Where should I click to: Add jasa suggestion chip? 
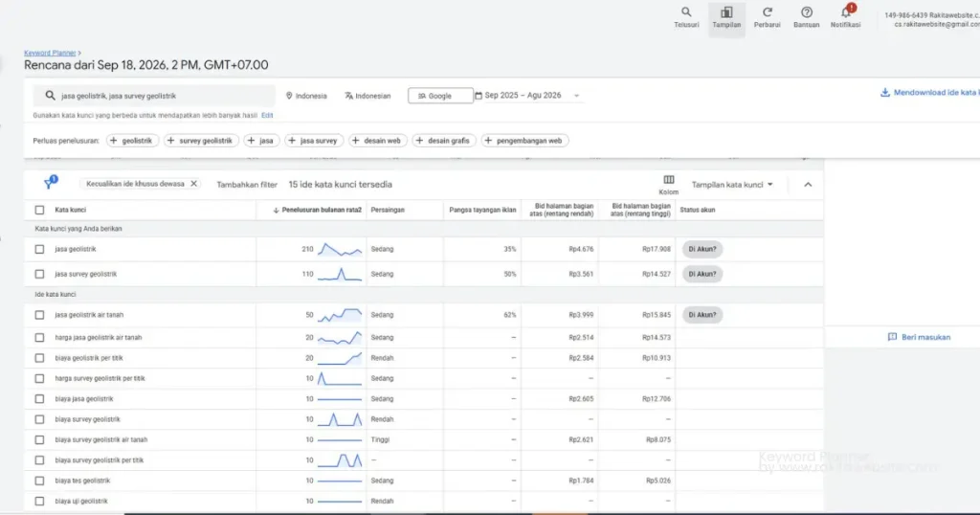(262, 141)
